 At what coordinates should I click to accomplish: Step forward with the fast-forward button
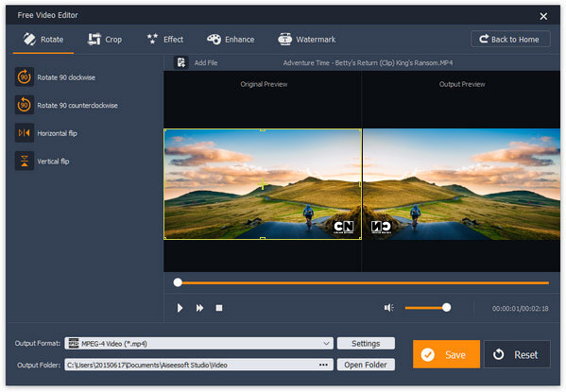click(x=199, y=308)
